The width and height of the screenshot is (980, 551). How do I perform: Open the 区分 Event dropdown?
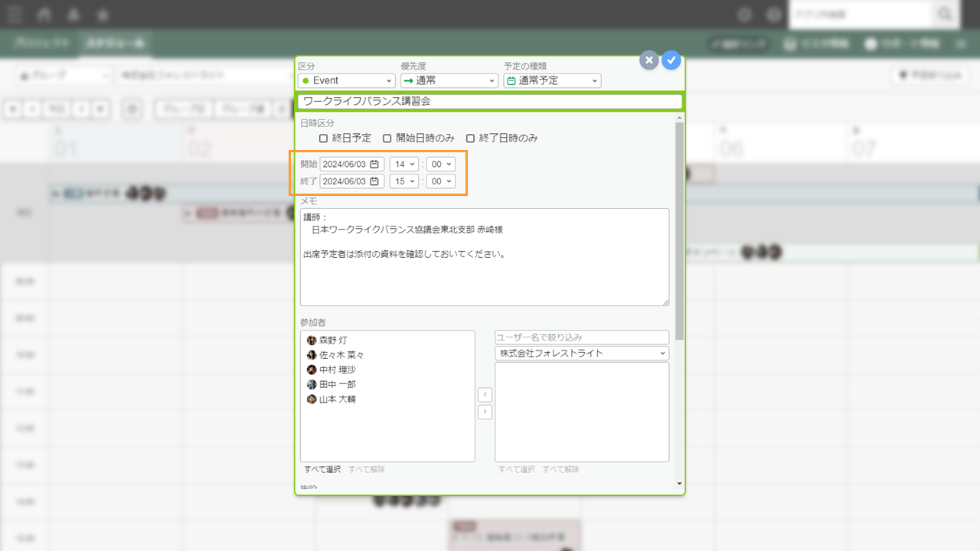point(347,80)
